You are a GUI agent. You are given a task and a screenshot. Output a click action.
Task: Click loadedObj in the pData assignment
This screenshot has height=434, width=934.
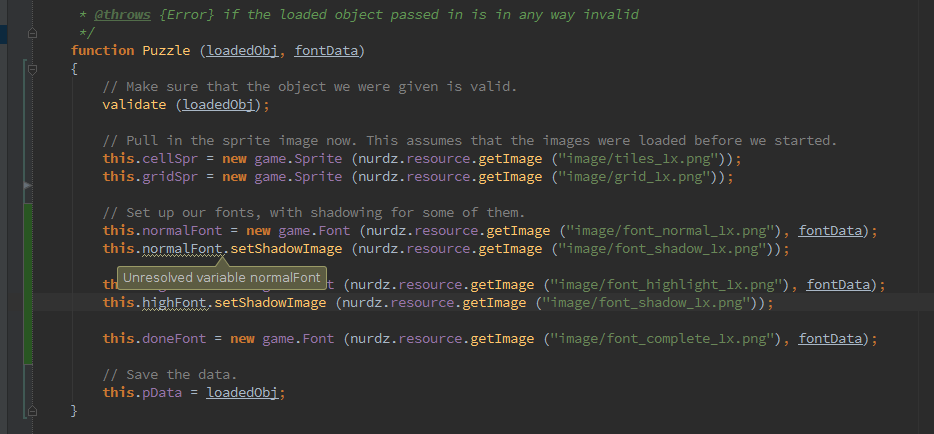(x=242, y=392)
